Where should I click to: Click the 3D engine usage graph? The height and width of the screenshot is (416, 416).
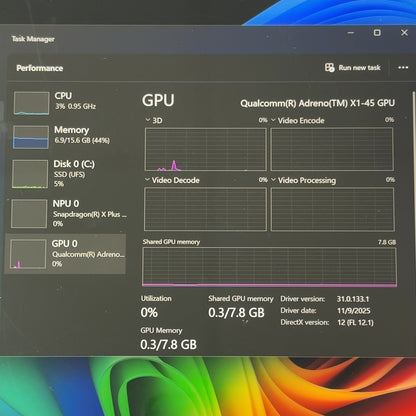coord(206,149)
